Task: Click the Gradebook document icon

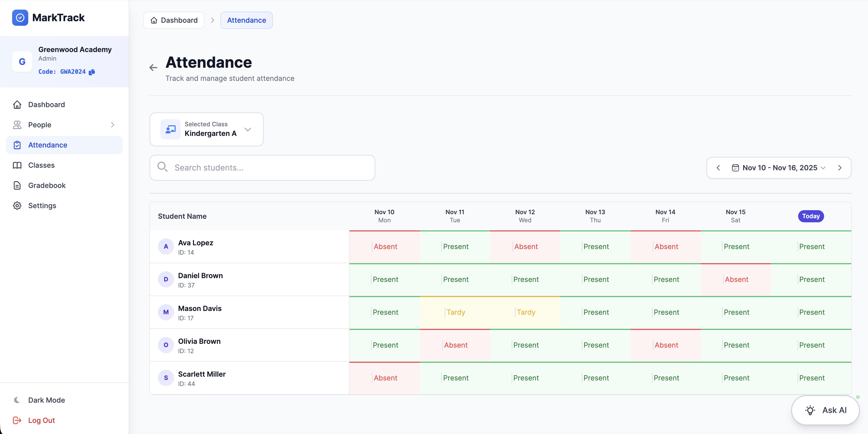Action: 17,185
